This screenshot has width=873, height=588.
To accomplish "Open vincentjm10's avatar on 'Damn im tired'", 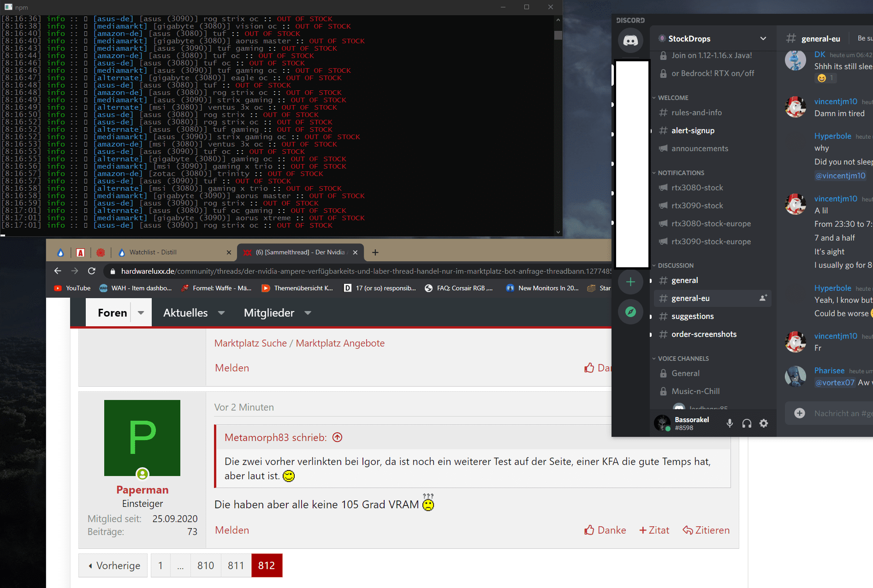I will pos(796,107).
